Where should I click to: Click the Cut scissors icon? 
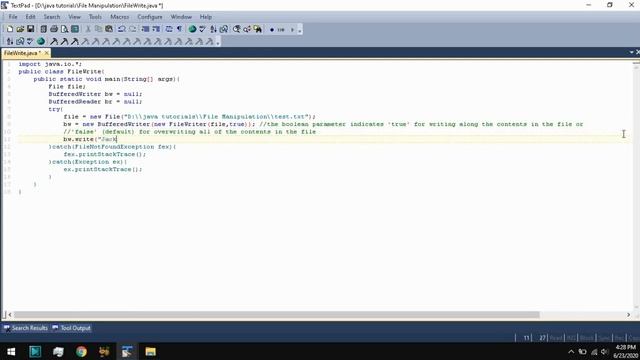pos(87,29)
